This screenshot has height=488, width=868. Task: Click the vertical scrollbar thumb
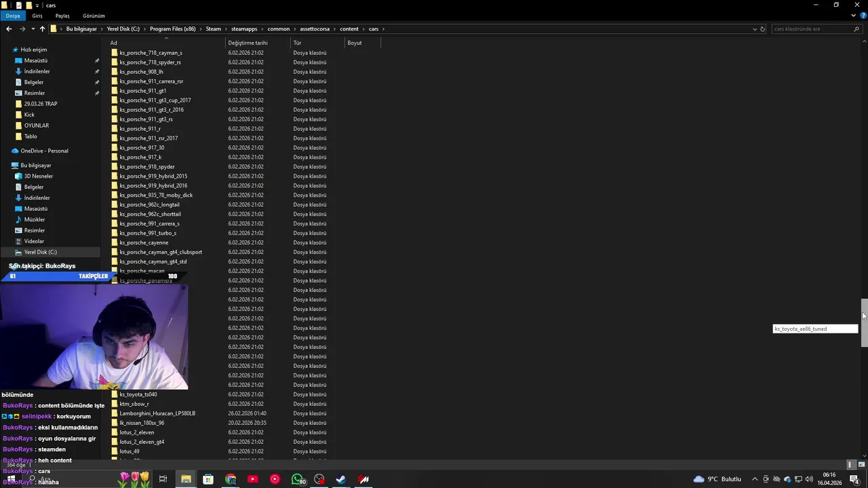pos(865,322)
